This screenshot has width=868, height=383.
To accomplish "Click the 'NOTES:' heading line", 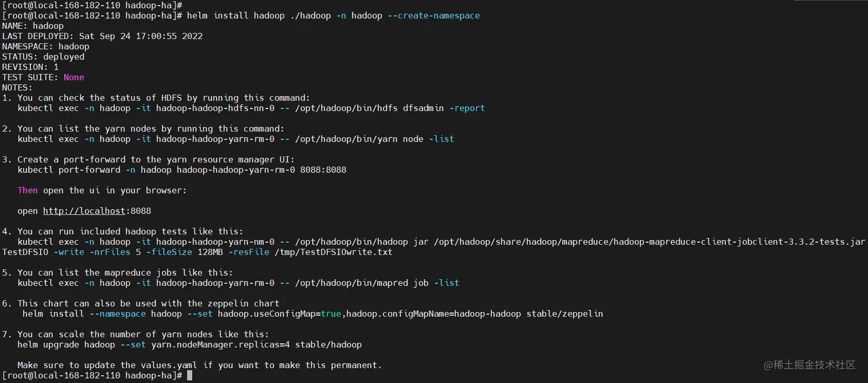I will pyautogui.click(x=17, y=88).
